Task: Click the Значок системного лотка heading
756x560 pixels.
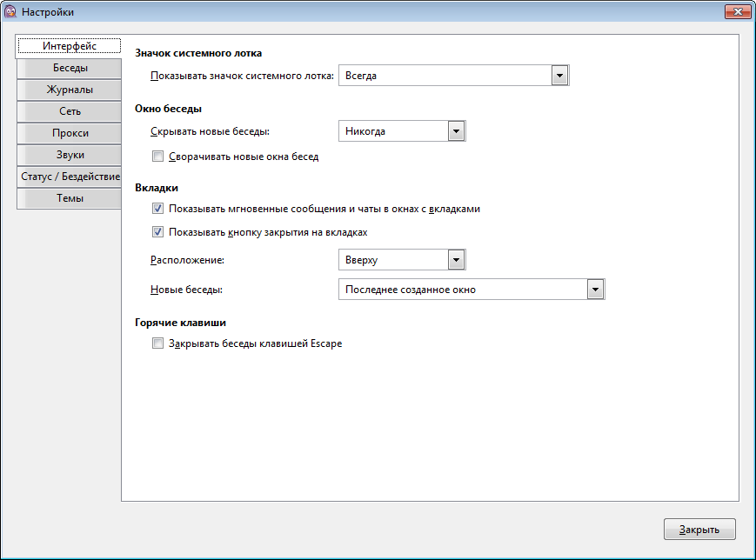Action: [x=198, y=53]
